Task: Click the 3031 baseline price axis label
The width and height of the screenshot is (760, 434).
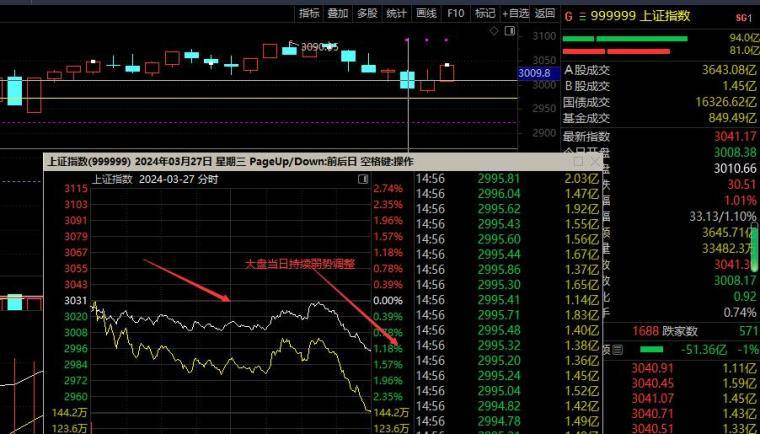Action: click(x=75, y=301)
